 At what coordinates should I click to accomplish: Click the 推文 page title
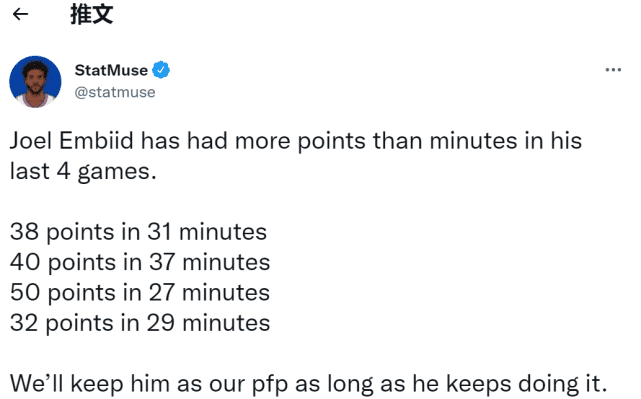[x=92, y=14]
